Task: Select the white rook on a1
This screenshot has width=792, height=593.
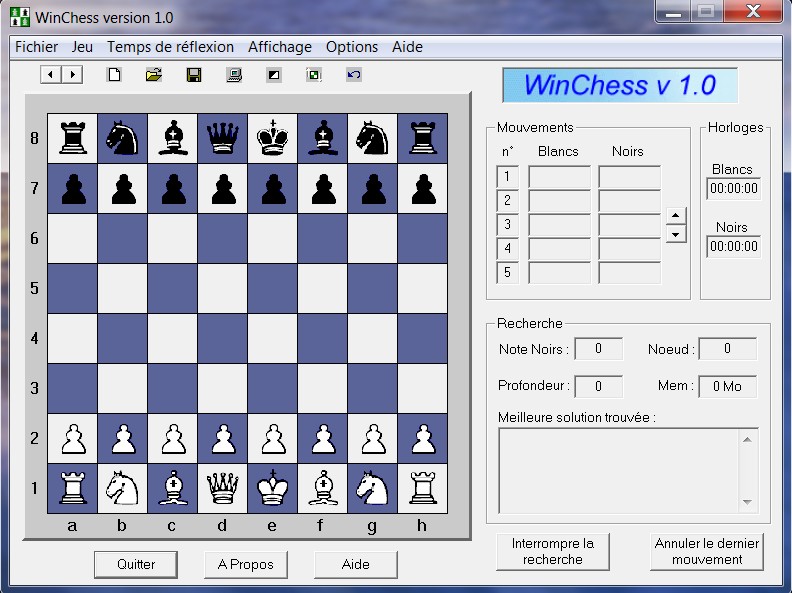Action: [x=73, y=488]
